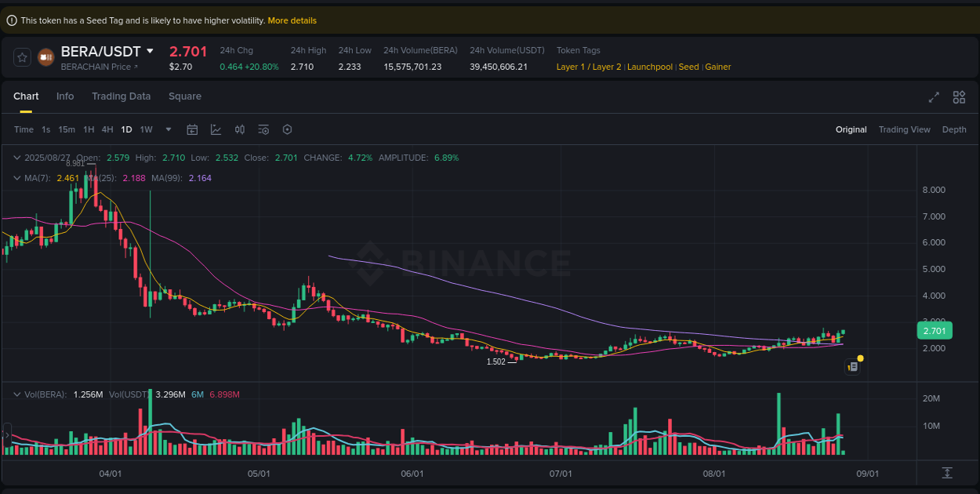Open the chart settings gear icon
Screen dimensions: 980x494
[287, 129]
